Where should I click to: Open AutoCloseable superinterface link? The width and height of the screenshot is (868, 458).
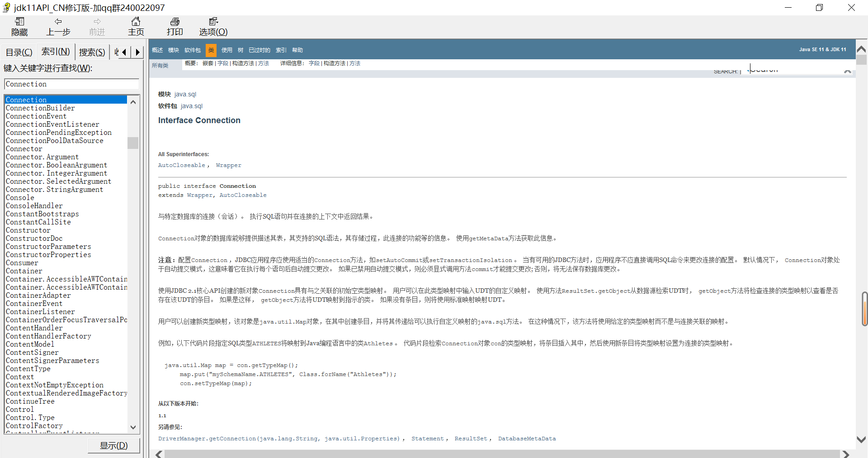[x=182, y=165]
